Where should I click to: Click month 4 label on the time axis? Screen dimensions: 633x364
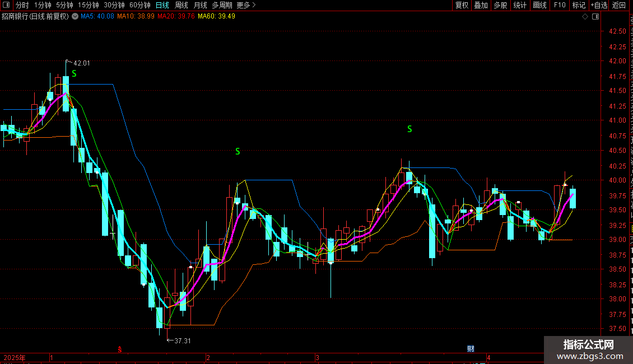click(x=488, y=357)
